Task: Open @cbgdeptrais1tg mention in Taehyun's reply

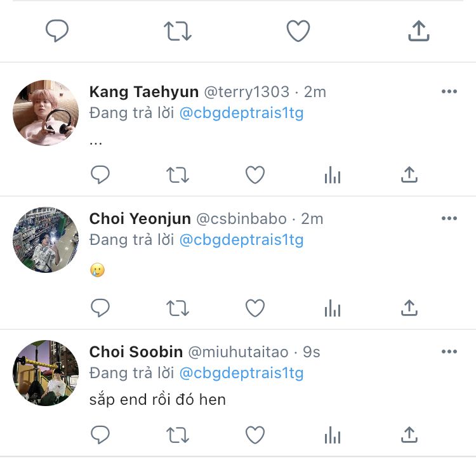Action: (x=241, y=114)
